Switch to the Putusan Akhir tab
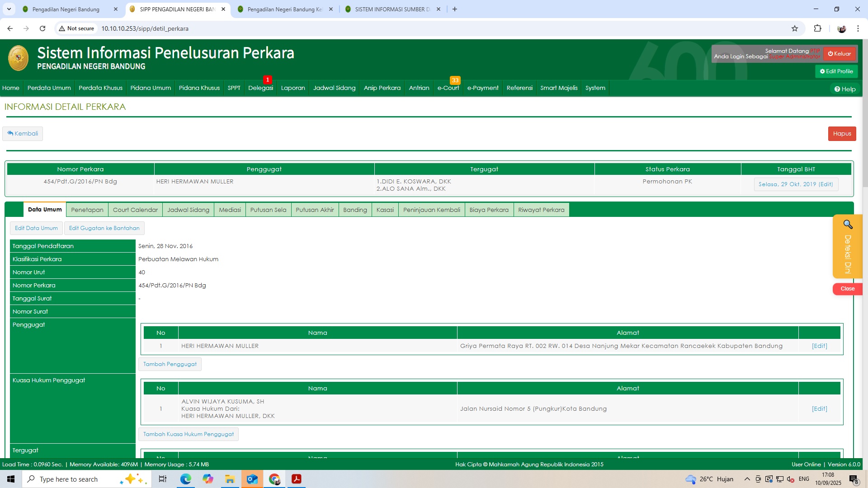 (x=315, y=210)
